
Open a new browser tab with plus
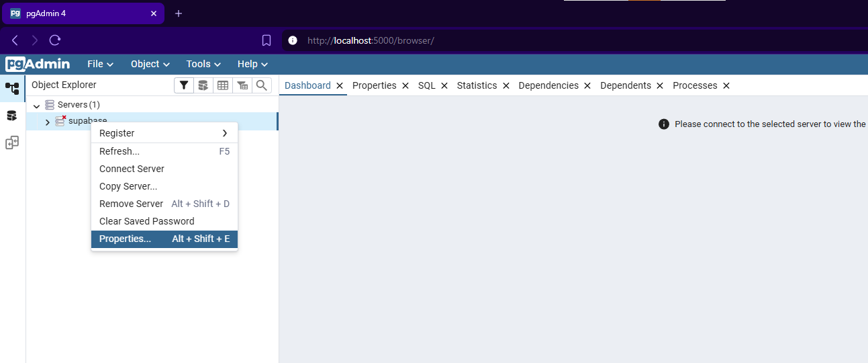pos(179,13)
